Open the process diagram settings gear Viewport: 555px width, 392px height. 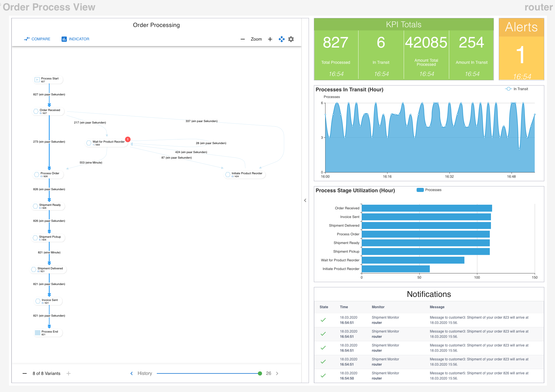click(x=291, y=39)
